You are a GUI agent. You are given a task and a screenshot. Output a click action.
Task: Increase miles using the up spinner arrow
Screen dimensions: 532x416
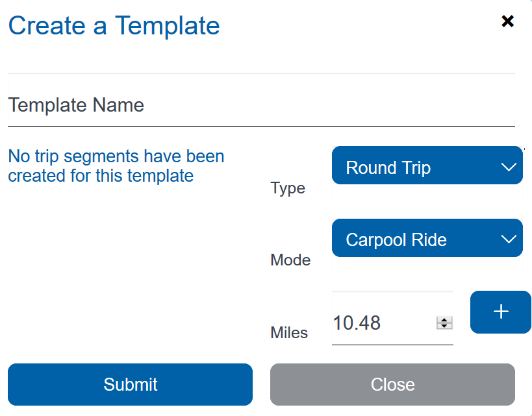click(x=444, y=320)
